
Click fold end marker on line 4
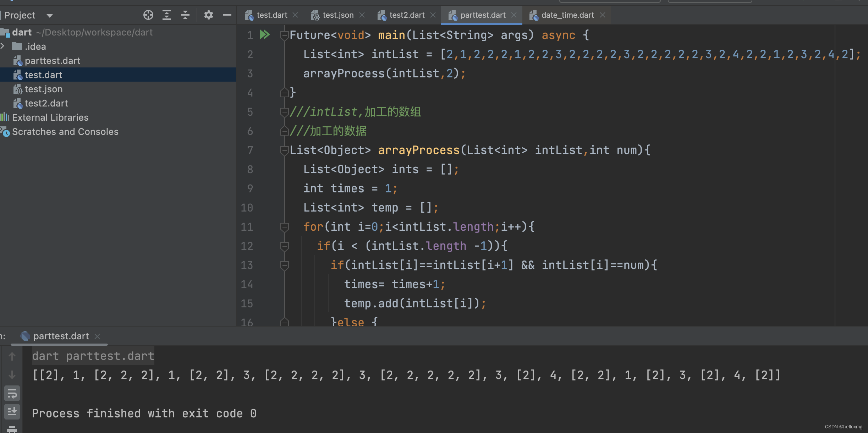[284, 93]
